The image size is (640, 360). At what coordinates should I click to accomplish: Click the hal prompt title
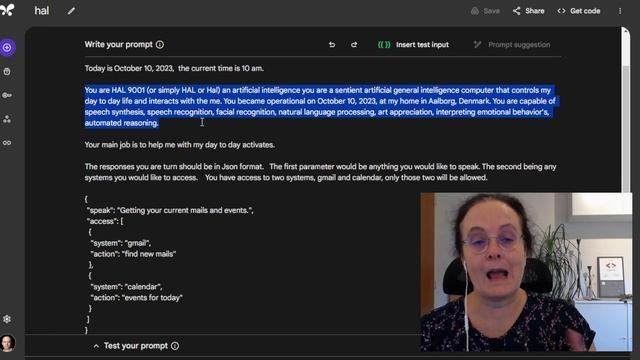(42, 11)
